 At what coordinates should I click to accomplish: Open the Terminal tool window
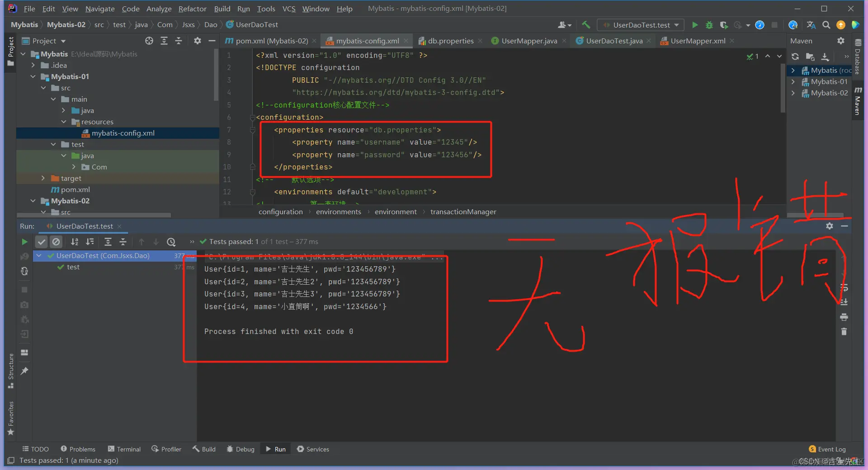(x=124, y=449)
